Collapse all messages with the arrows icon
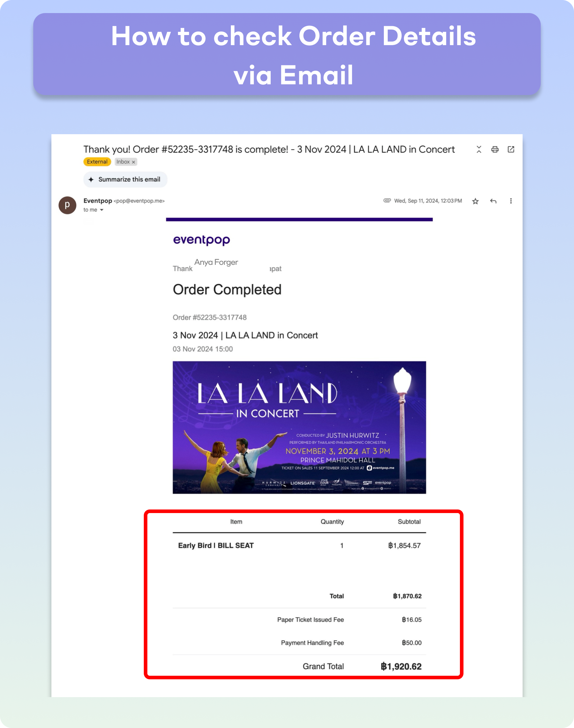 (479, 149)
